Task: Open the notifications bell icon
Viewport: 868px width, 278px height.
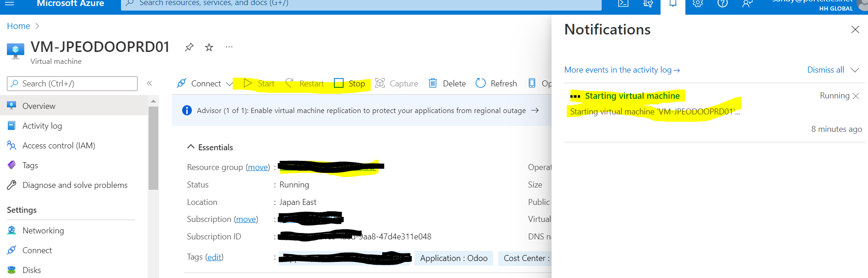Action: 673,4
